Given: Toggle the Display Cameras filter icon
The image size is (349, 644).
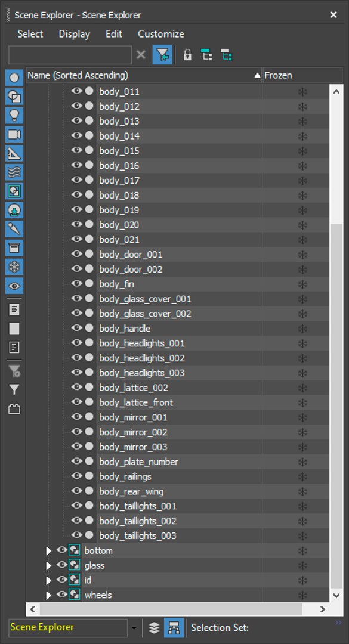Looking at the screenshot, I should pos(14,134).
